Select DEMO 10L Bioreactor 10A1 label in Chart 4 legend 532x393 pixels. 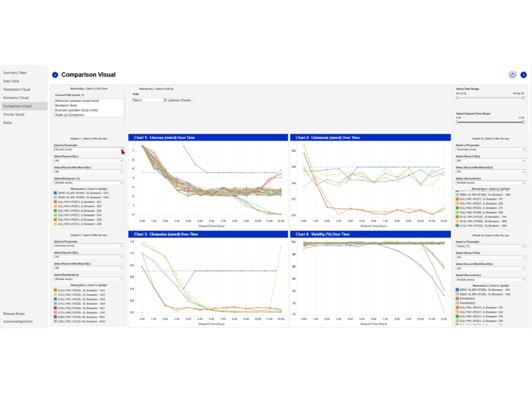click(x=485, y=290)
